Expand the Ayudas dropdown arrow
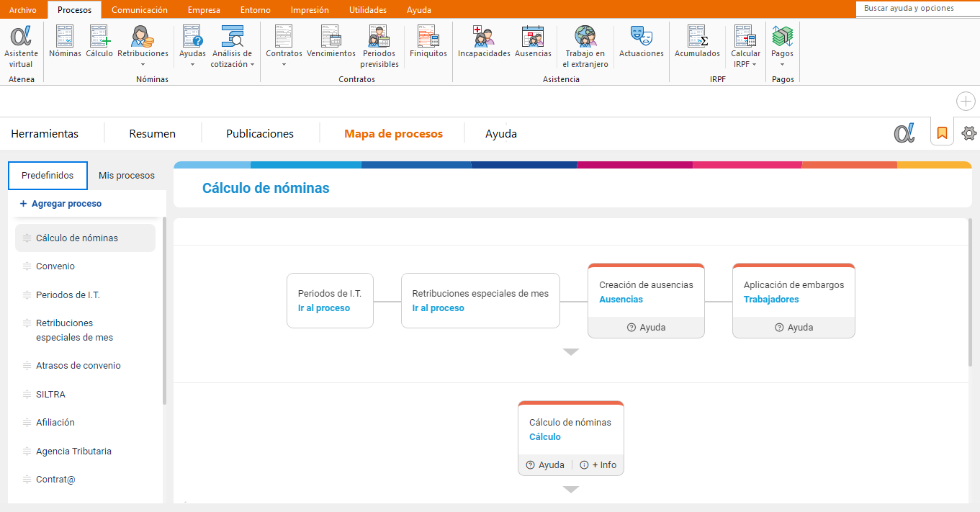Viewport: 980px width, 512px height. [192, 65]
